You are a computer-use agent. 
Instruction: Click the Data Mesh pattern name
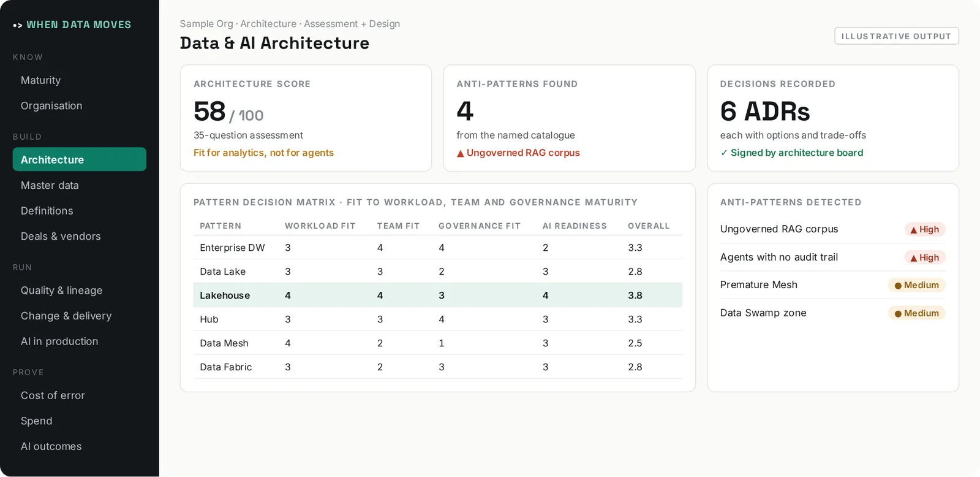tap(224, 343)
